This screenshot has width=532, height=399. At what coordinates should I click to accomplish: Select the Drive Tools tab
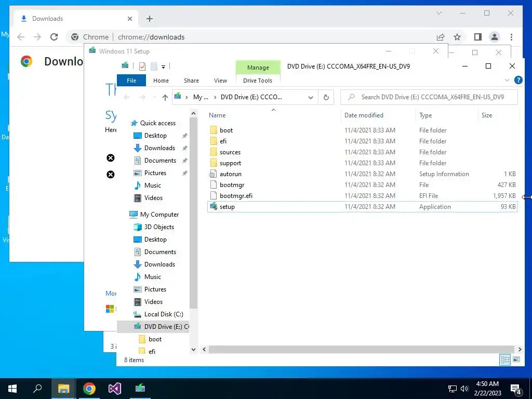[258, 81]
